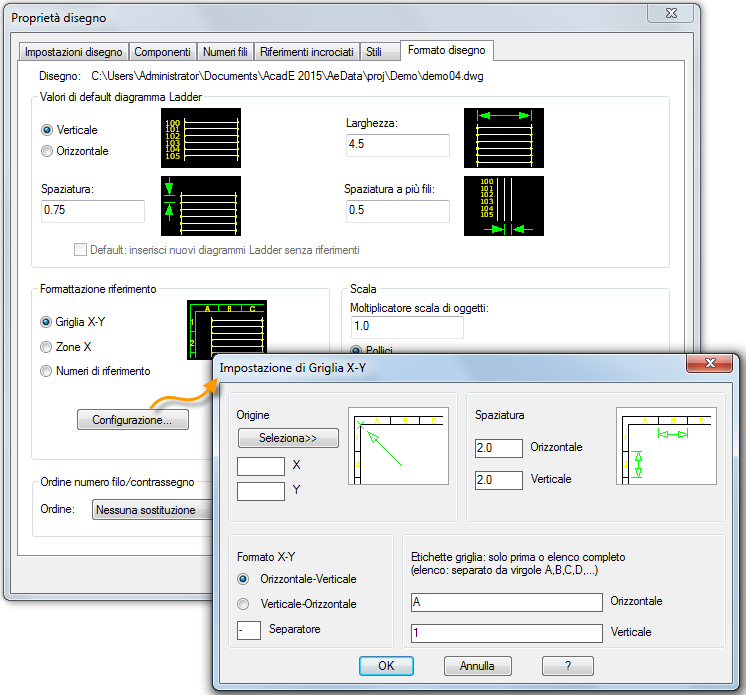The height and width of the screenshot is (695, 746).
Task: Select the Pollici scale radio button
Action: tap(355, 351)
